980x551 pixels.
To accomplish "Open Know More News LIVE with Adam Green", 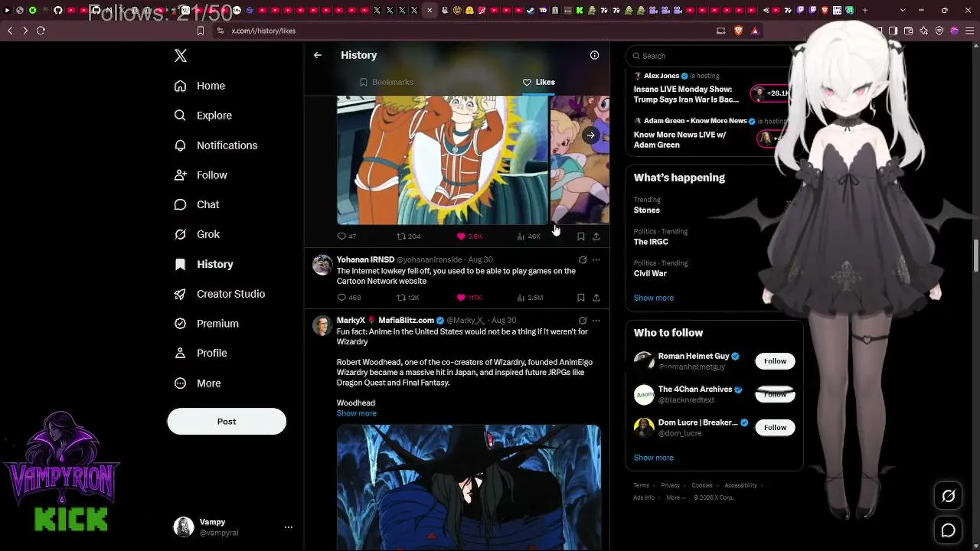I will coord(680,140).
